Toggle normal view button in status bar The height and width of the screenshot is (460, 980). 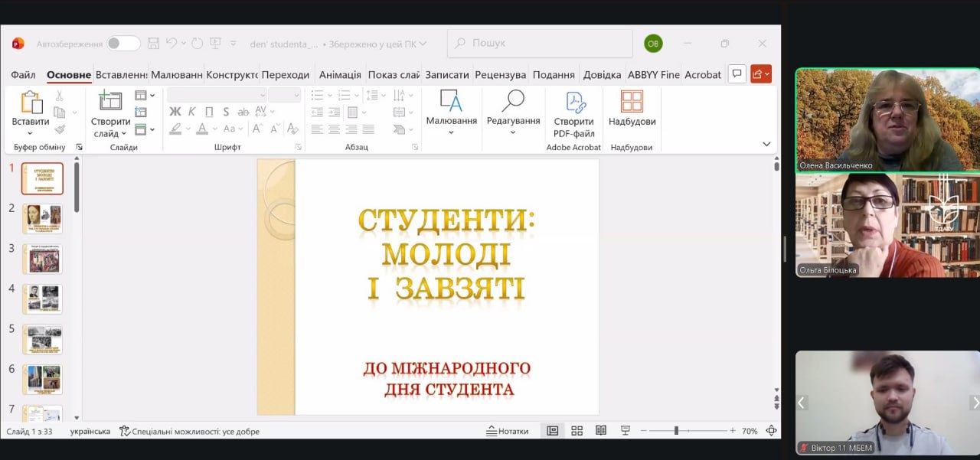tap(552, 431)
